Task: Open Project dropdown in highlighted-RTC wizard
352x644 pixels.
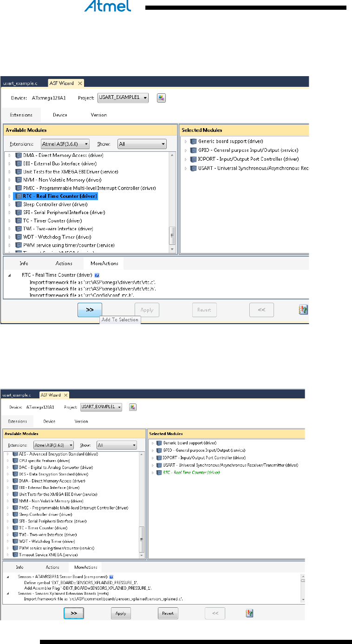Action: click(x=124, y=98)
